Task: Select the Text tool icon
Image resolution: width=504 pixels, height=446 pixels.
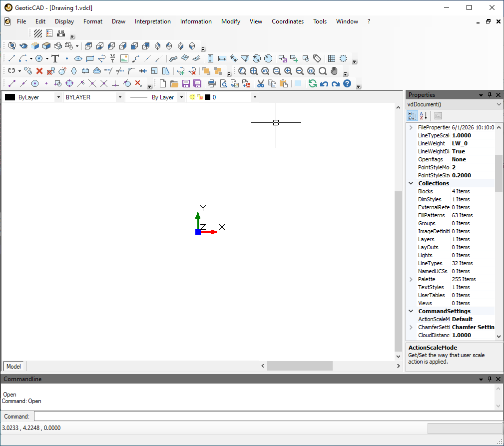Action: [x=55, y=58]
